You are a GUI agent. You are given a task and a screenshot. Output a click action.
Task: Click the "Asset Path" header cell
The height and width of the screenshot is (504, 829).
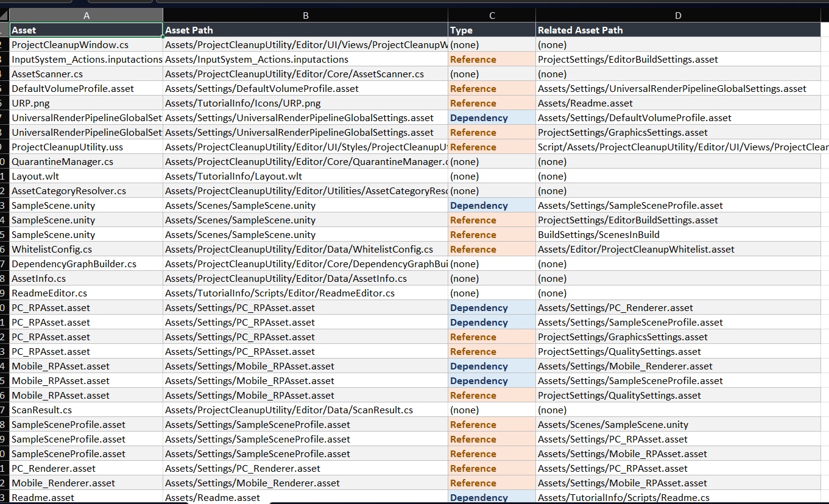click(x=306, y=30)
